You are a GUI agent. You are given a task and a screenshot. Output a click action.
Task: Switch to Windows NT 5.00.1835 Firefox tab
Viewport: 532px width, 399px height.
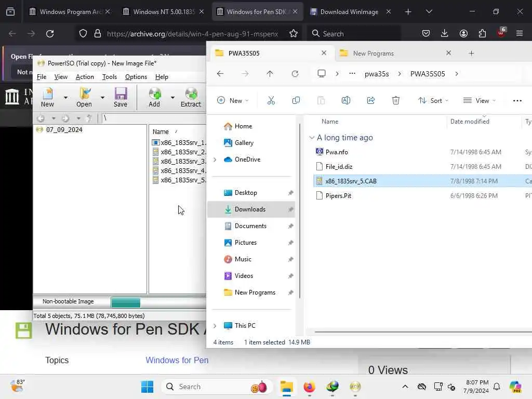coord(164,11)
